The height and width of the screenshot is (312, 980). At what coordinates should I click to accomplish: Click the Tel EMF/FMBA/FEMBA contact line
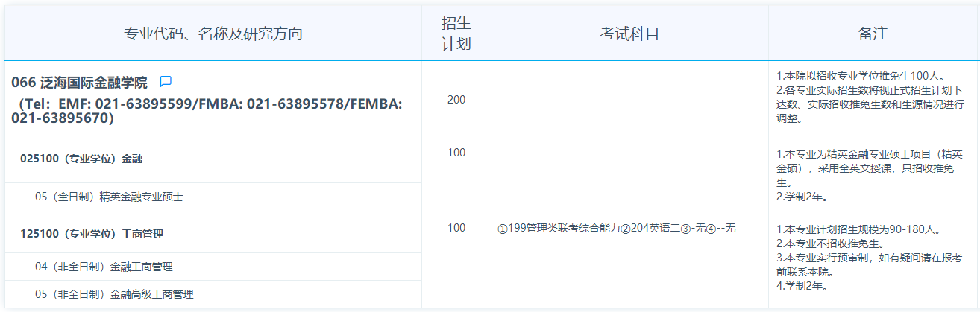click(x=207, y=111)
